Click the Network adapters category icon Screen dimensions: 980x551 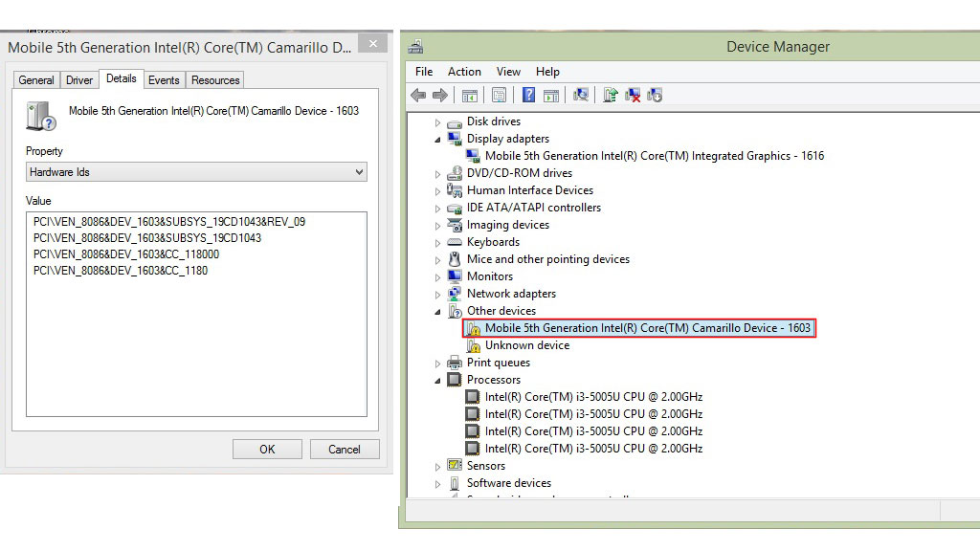coord(455,294)
